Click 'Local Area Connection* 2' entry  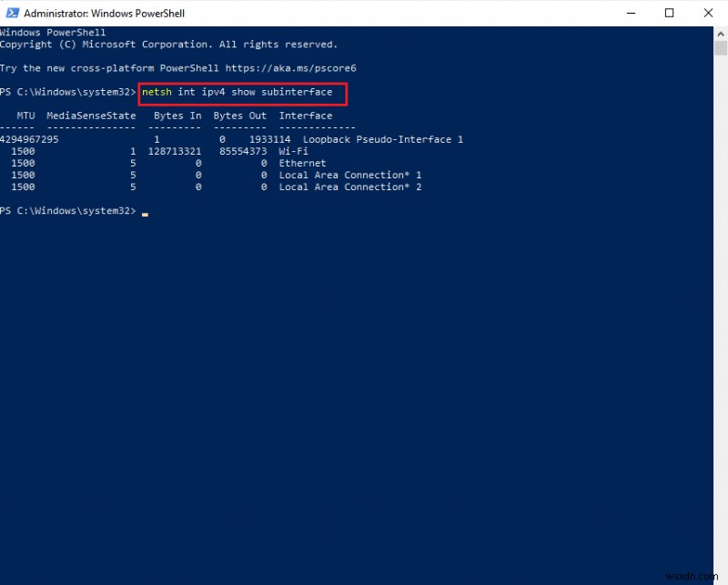point(350,187)
